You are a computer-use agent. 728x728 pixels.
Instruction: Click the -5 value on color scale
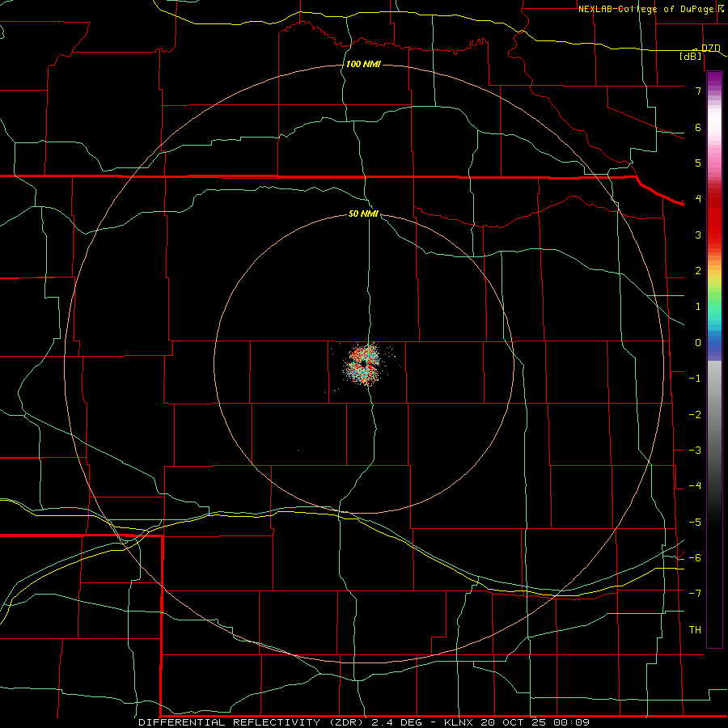pos(695,522)
